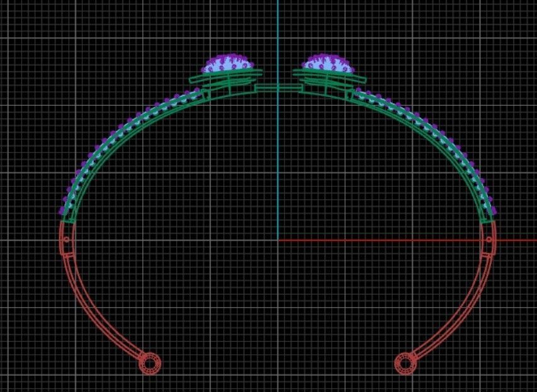Select the green plate under right gemstone dome
The width and height of the screenshot is (537, 392).
pyautogui.click(x=329, y=77)
